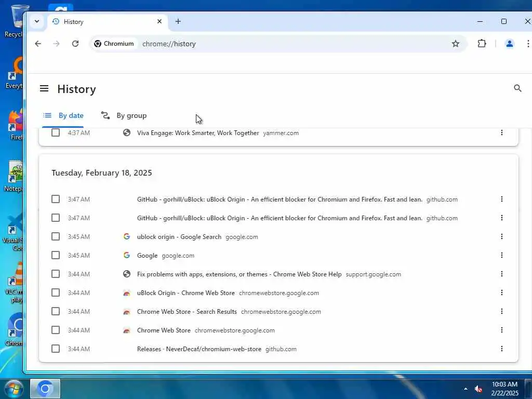Open more actions for Releases NeverDecaf entry
Image resolution: width=532 pixels, height=399 pixels.
pyautogui.click(x=501, y=349)
